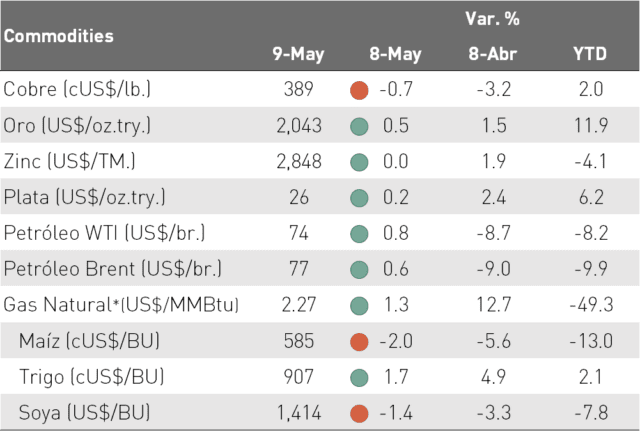
Task: Select the 9-May column header
Action: (298, 54)
